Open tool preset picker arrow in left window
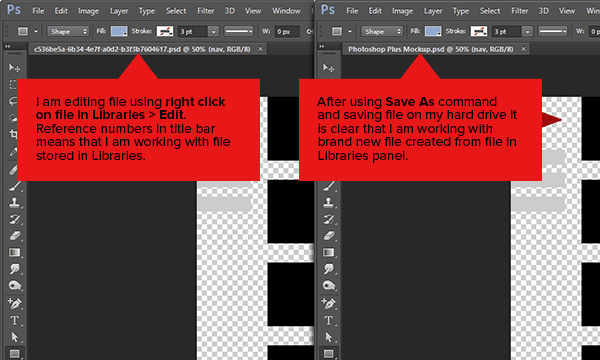 (36, 31)
